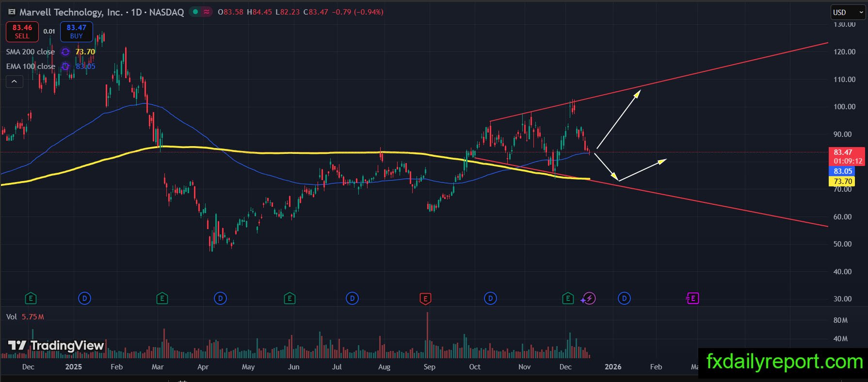Click the May label on the time axis
Screen dimensions: 868x382
248,367
